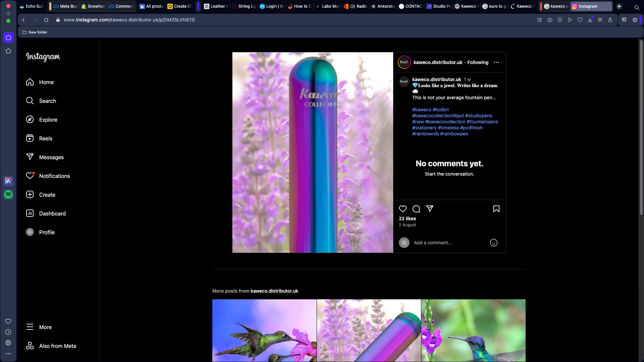Click the Add a comment field

pos(449,243)
